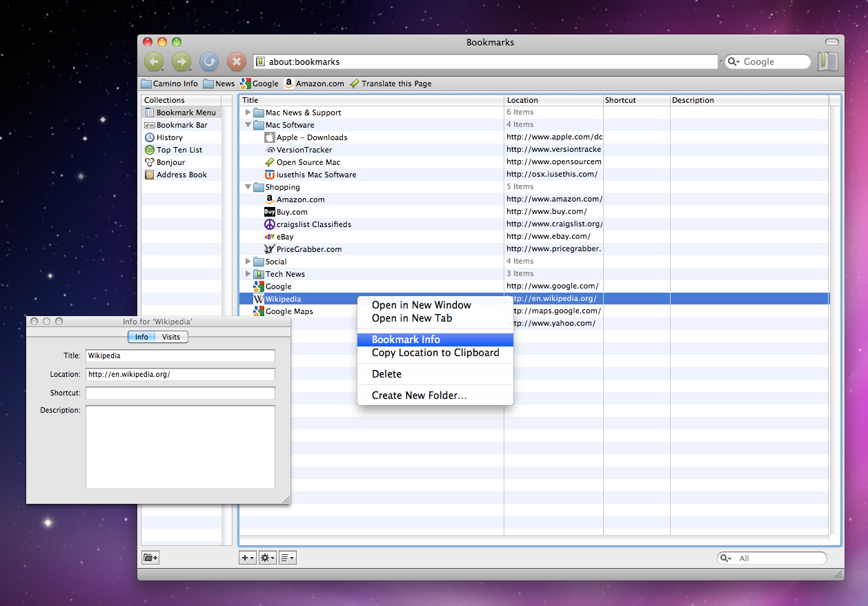Click the http://www.yahoo.com/ location cell
Viewport: 868px width, 606px height.
[x=553, y=324]
